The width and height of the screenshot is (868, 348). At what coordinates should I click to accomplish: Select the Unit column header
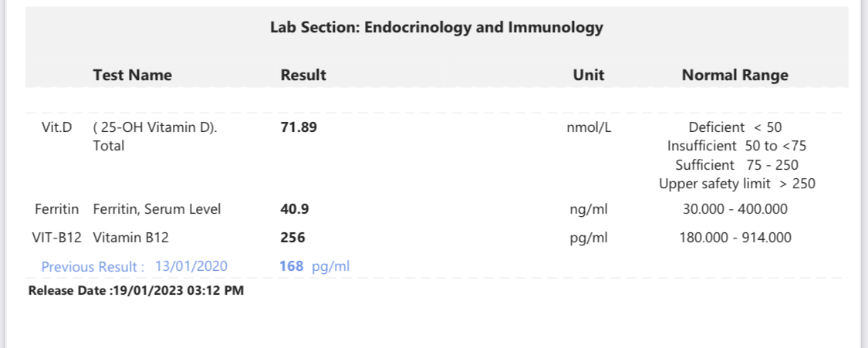pos(588,75)
